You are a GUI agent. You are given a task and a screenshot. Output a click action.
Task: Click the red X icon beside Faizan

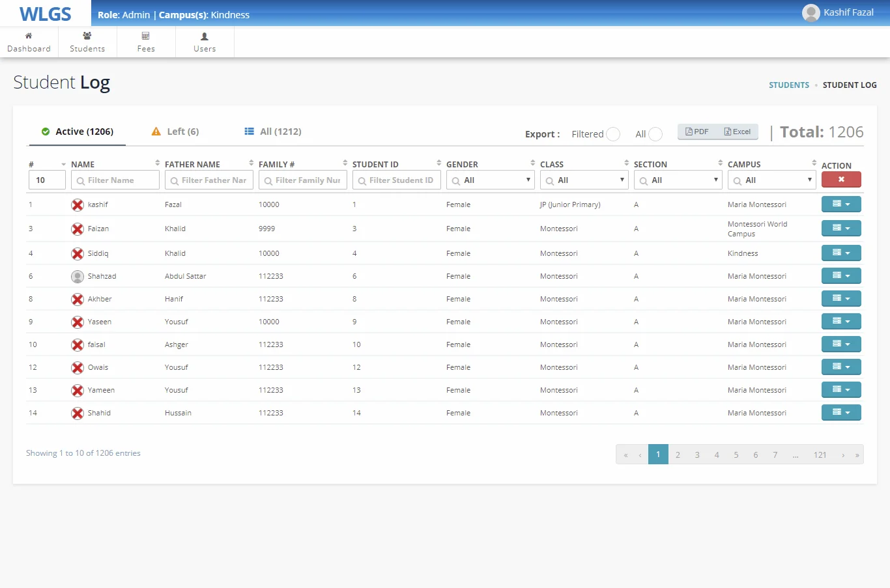point(78,229)
